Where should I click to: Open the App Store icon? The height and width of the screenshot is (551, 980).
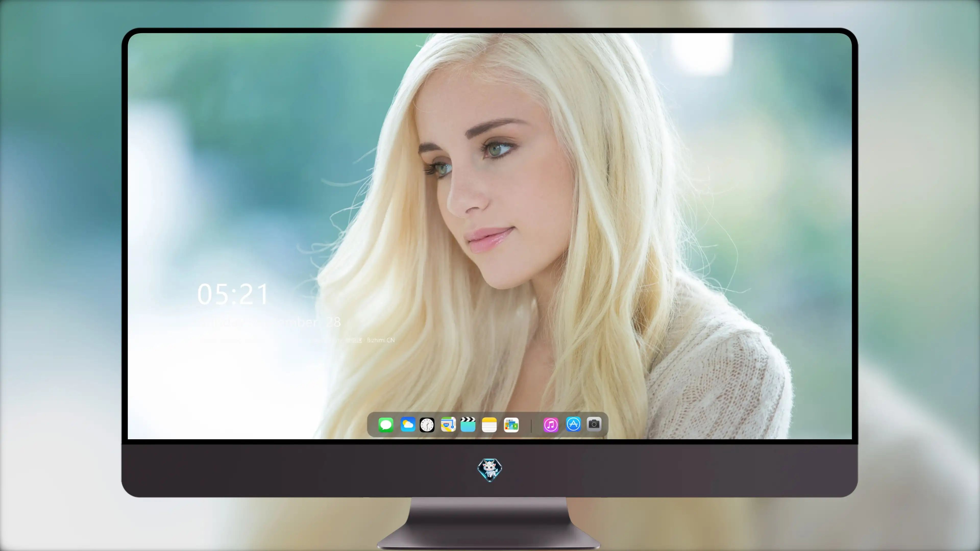click(x=573, y=424)
